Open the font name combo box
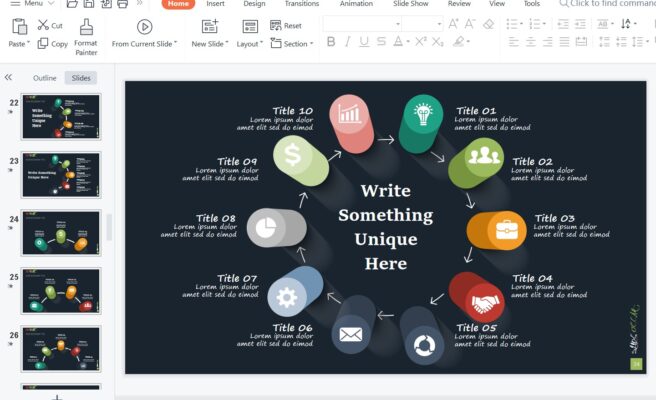The height and width of the screenshot is (400, 656). tap(362, 24)
